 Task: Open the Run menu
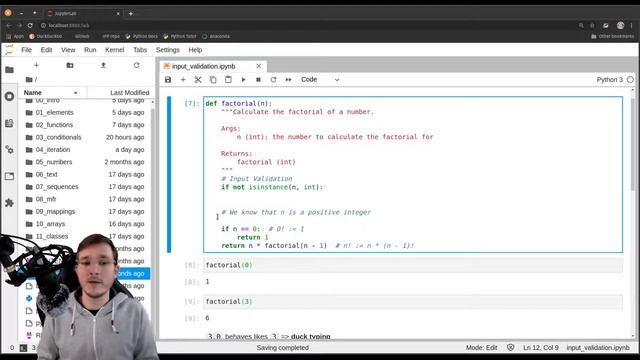coord(90,50)
